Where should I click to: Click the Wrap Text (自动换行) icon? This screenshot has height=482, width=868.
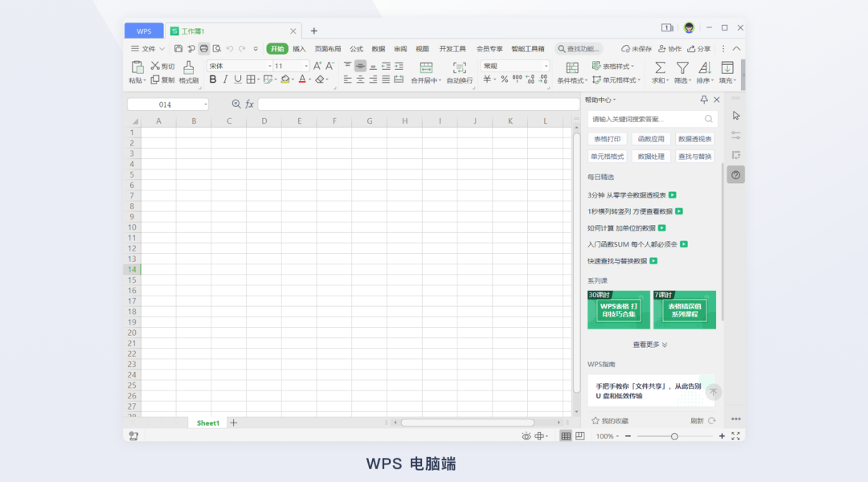tap(459, 67)
